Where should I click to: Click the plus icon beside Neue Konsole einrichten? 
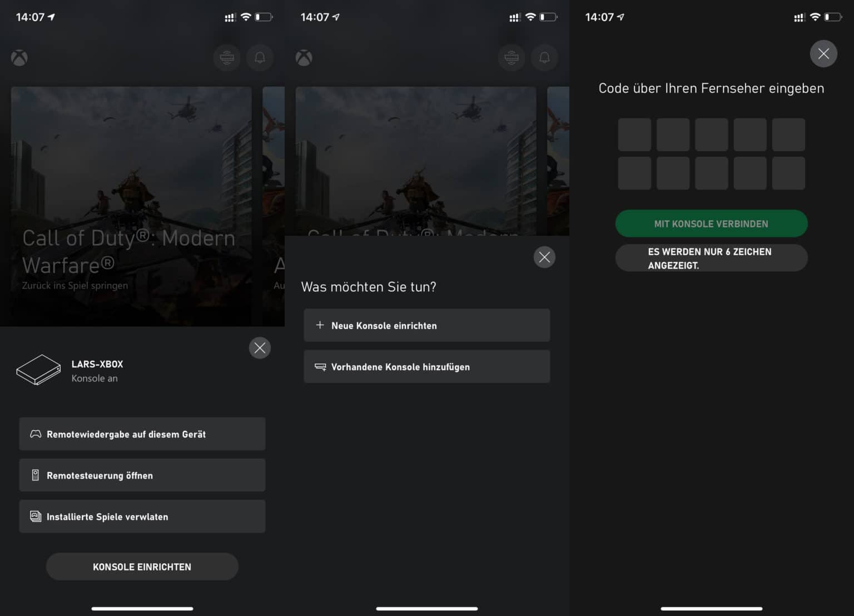coord(320,325)
